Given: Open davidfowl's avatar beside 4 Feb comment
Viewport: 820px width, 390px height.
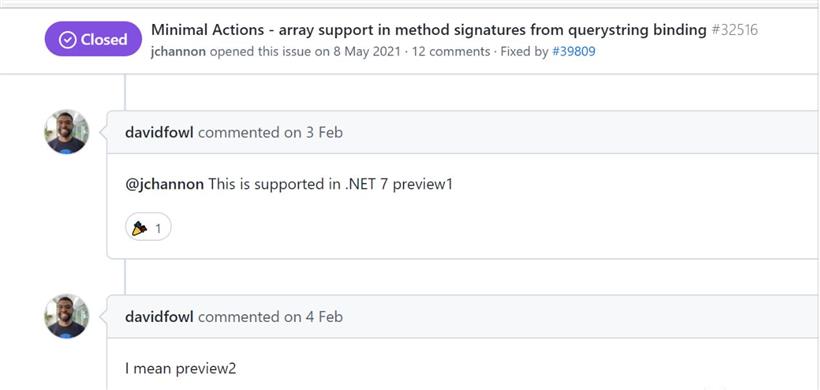Looking at the screenshot, I should click(x=66, y=316).
